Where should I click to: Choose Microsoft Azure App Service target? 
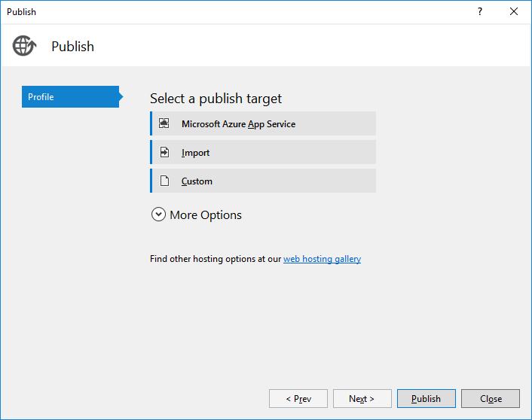pyautogui.click(x=238, y=124)
